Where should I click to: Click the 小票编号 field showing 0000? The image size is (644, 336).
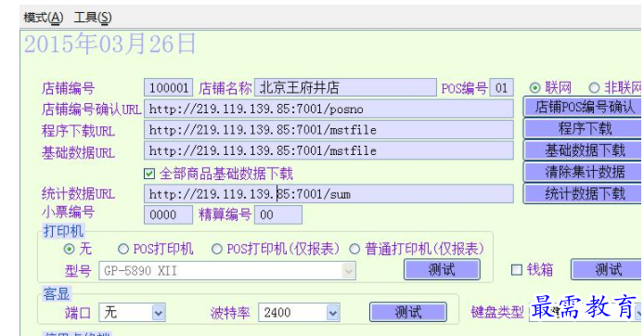[168, 214]
